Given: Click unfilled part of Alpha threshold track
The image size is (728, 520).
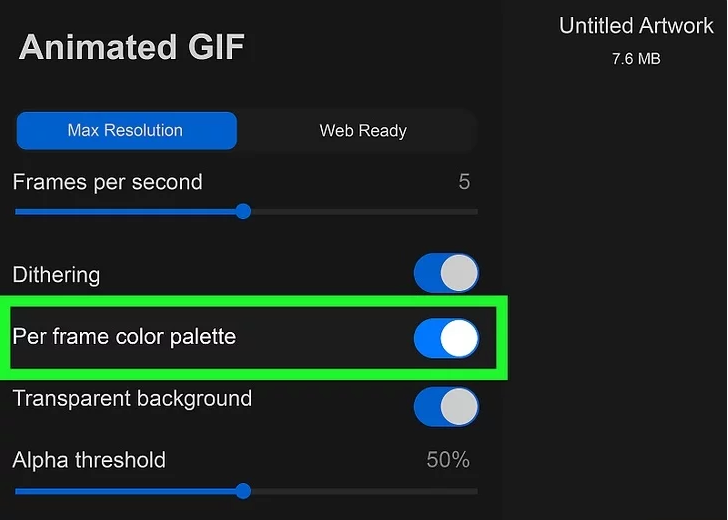Looking at the screenshot, I should click(x=360, y=492).
